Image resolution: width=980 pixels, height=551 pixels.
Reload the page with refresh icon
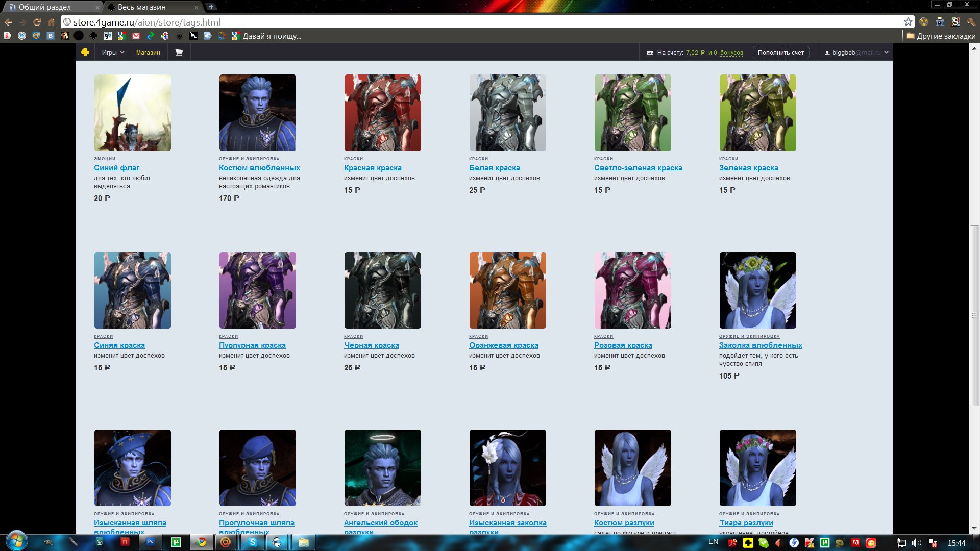click(x=37, y=22)
